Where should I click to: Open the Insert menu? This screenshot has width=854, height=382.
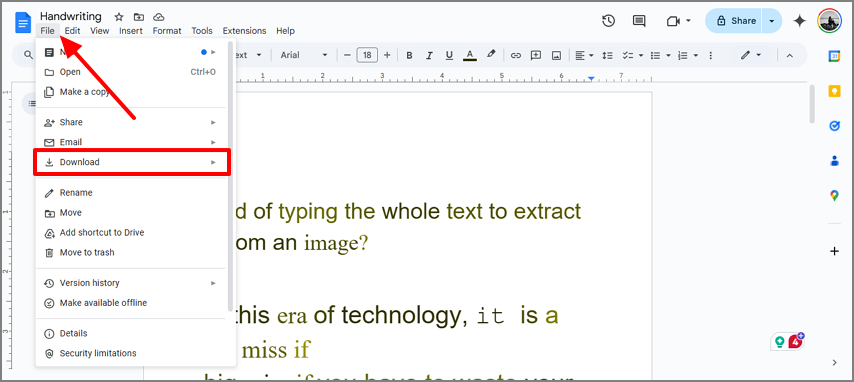coord(131,31)
